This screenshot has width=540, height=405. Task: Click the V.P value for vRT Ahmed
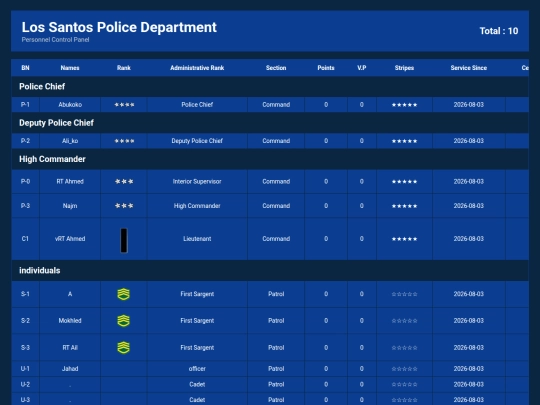[362, 239]
